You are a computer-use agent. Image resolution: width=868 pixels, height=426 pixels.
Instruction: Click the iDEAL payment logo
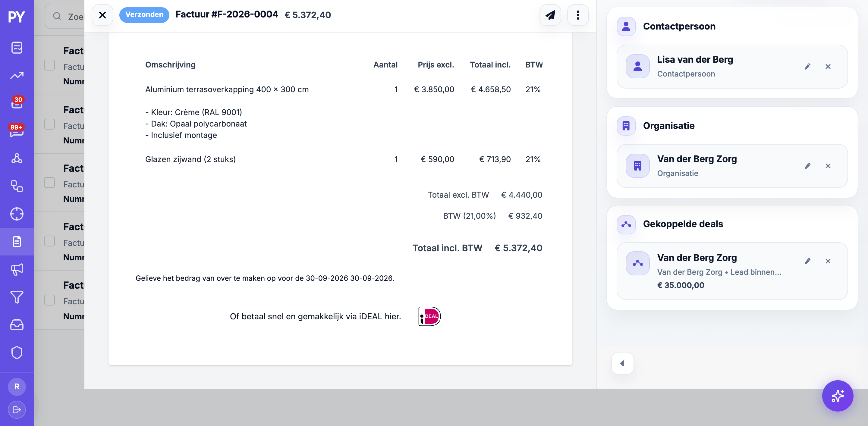click(x=429, y=316)
